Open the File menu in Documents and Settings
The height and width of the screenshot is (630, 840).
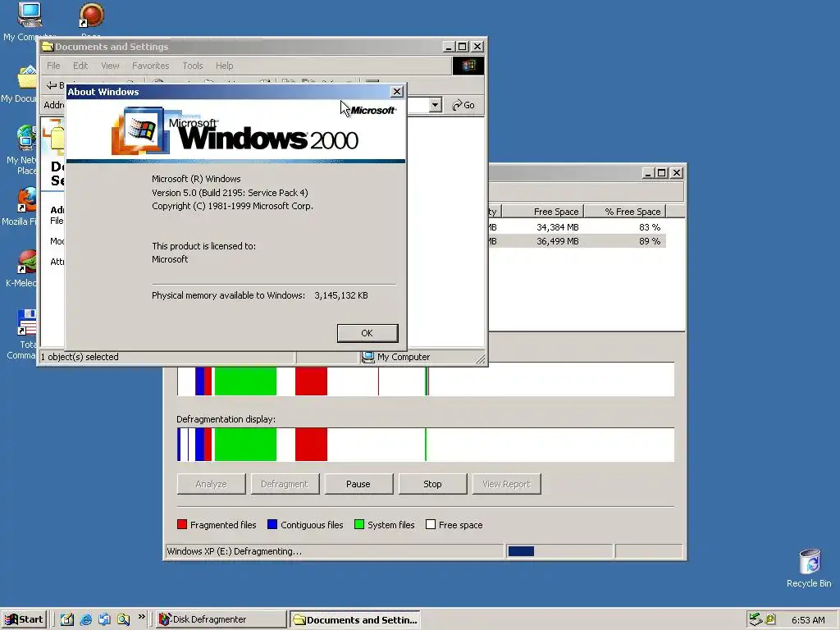(53, 66)
